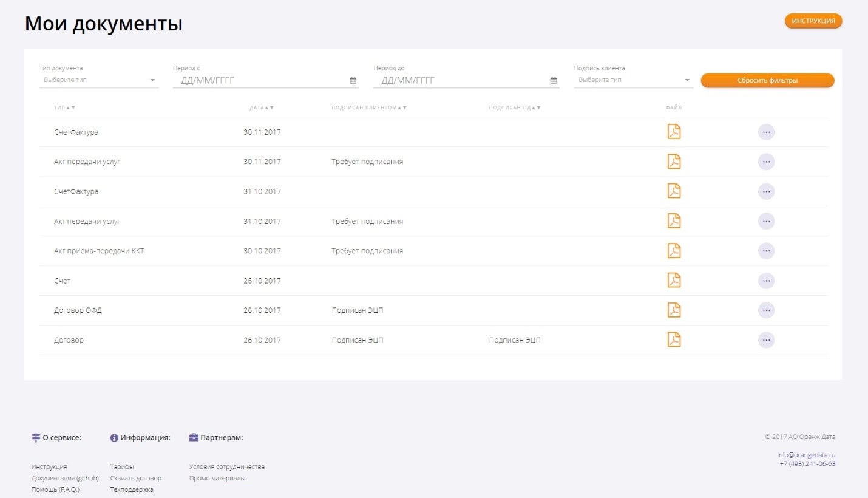Sort table by Дата column header

click(262, 107)
